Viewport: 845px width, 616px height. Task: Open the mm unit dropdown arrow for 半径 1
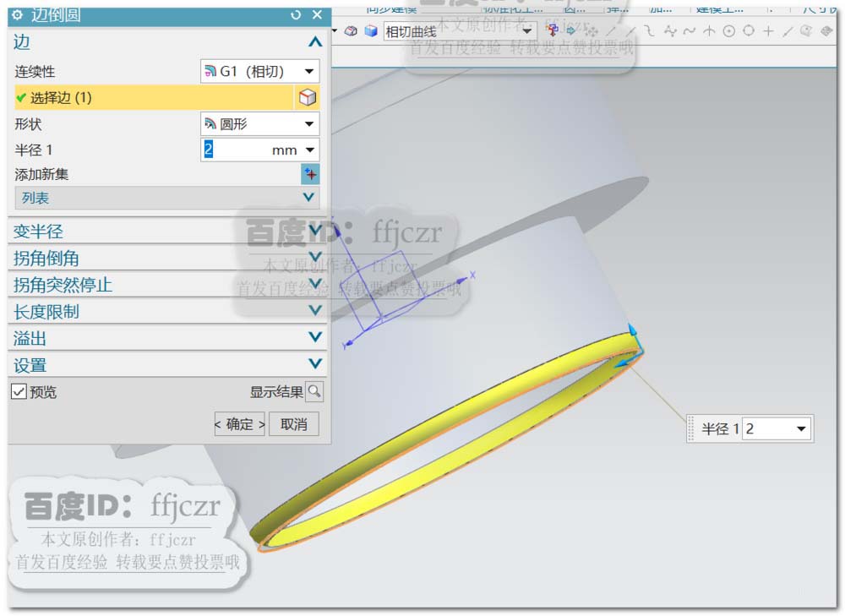(x=310, y=150)
